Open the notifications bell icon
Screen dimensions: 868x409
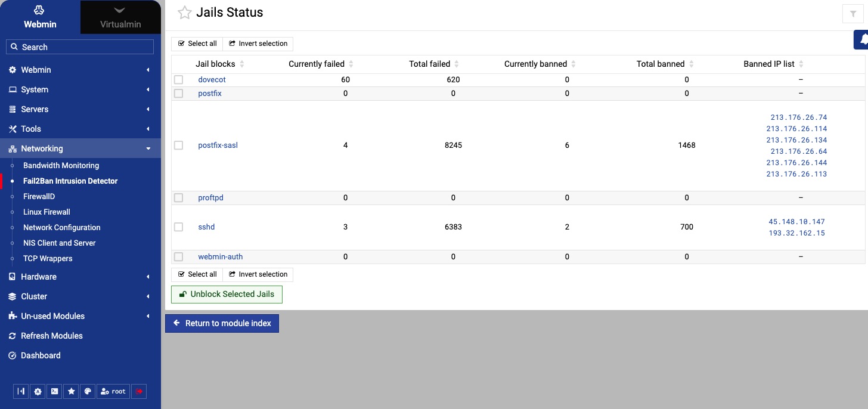(863, 40)
